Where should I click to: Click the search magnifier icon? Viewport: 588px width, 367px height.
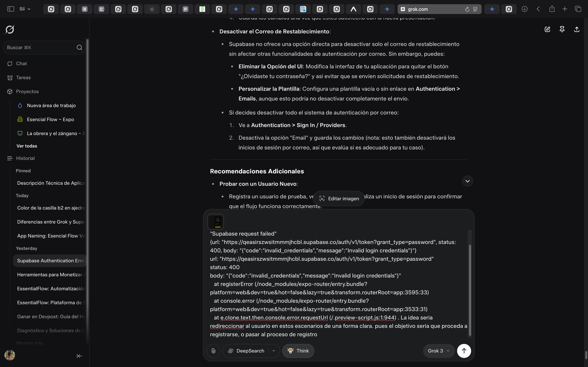(79, 47)
